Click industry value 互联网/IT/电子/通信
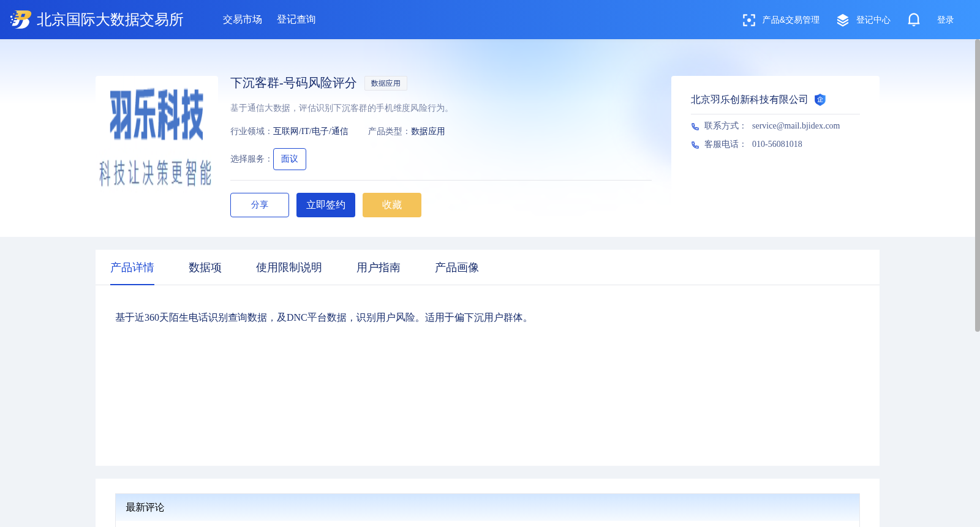Screen dimensions: 980x527 311,132
